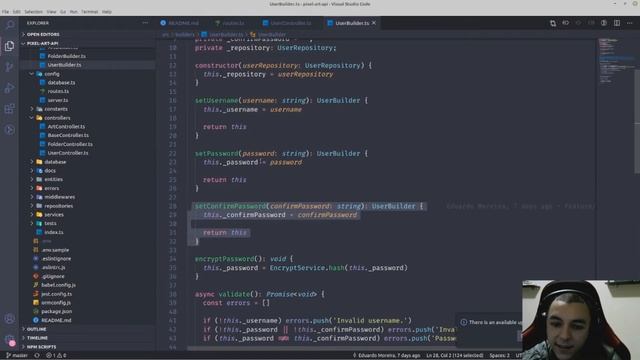640x360 pixels.
Task: Expand the services folder
Action: (x=54, y=215)
